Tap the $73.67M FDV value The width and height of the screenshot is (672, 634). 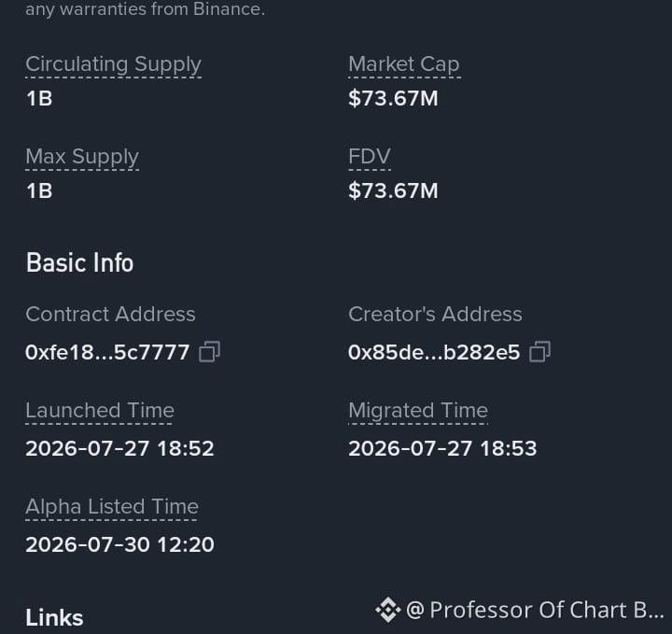pyautogui.click(x=393, y=190)
